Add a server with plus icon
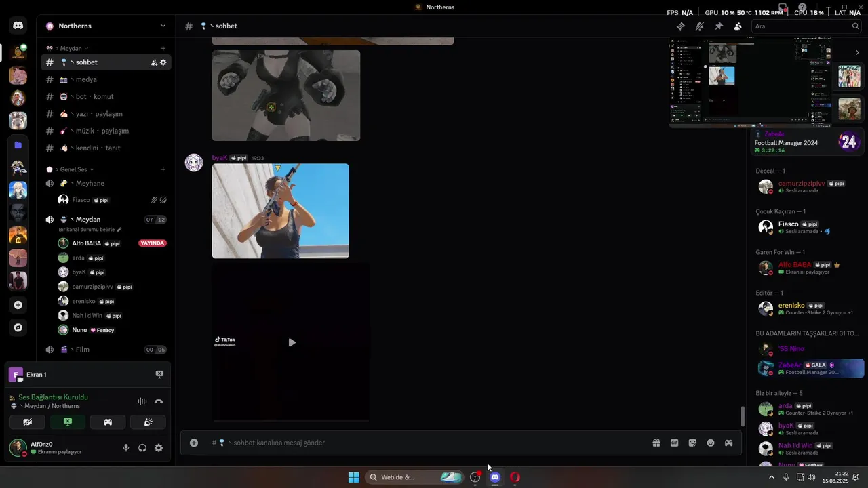The image size is (868, 488). tap(18, 305)
